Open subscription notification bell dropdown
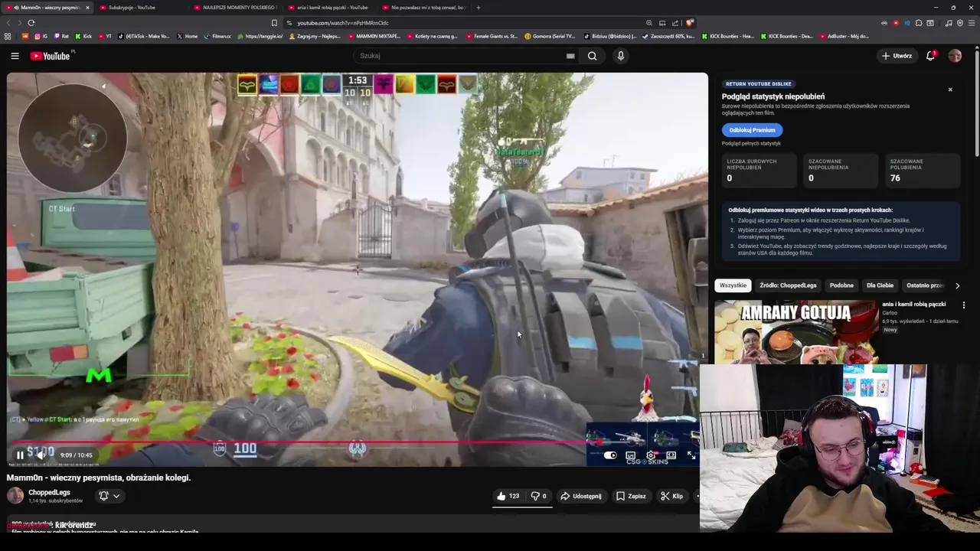 (109, 496)
